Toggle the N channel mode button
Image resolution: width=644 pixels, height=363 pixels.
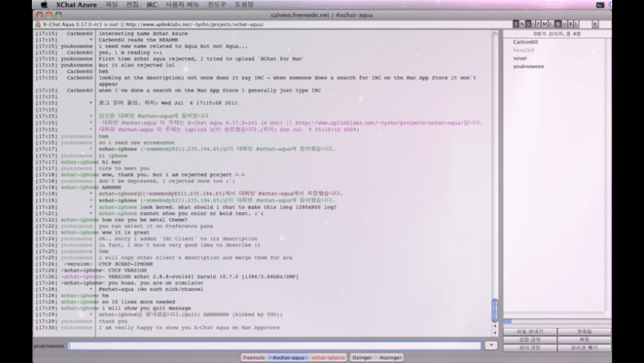(x=522, y=24)
